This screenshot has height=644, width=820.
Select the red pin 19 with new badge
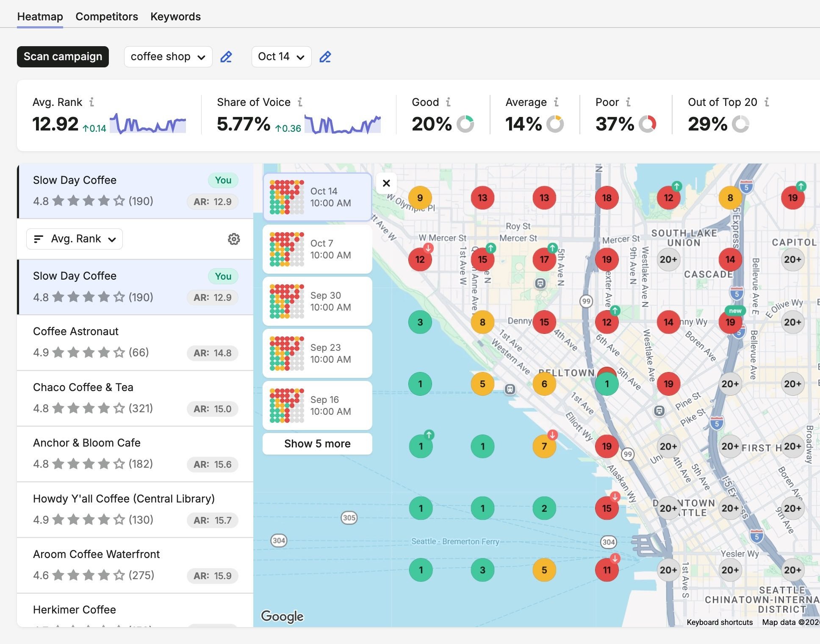tap(730, 322)
